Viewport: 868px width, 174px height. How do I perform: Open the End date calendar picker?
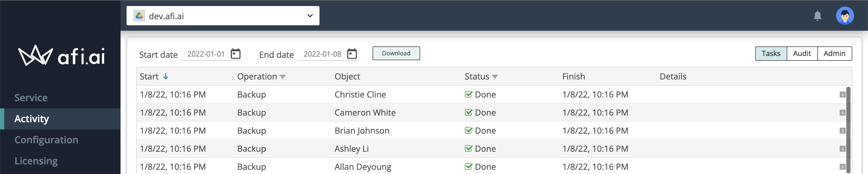point(352,54)
